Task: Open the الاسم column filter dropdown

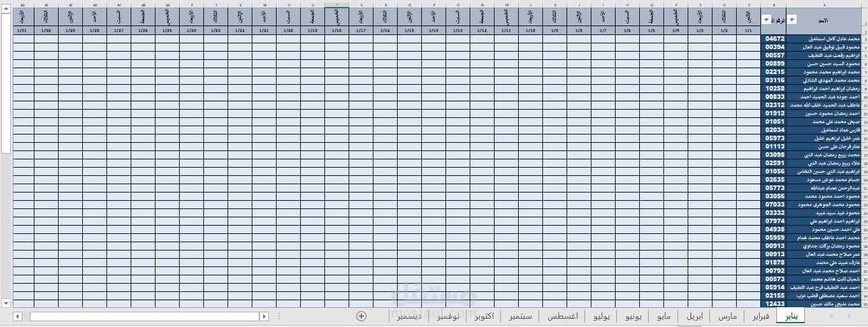Action: (x=792, y=20)
